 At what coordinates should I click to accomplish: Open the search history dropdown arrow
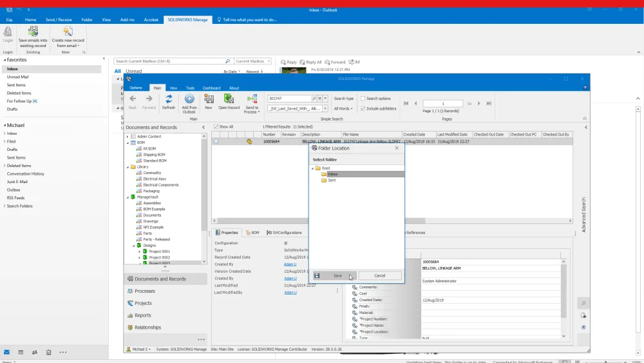[325, 99]
